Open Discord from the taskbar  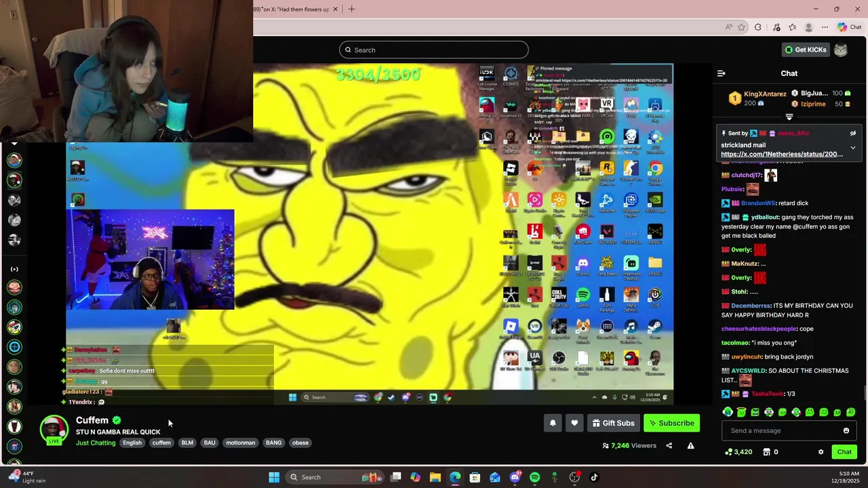515,477
